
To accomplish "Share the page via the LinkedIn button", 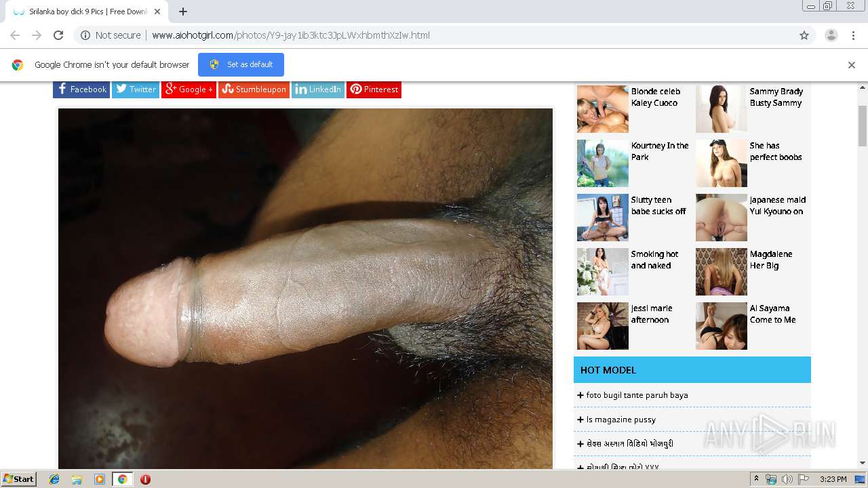I will coord(318,89).
